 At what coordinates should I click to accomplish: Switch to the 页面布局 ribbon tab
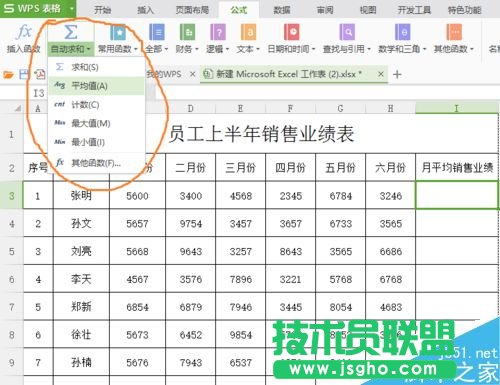point(192,10)
